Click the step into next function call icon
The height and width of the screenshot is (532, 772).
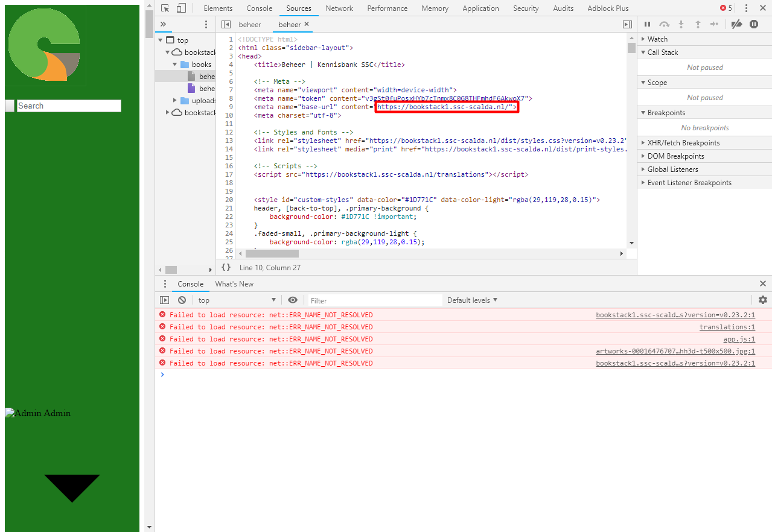pyautogui.click(x=681, y=24)
